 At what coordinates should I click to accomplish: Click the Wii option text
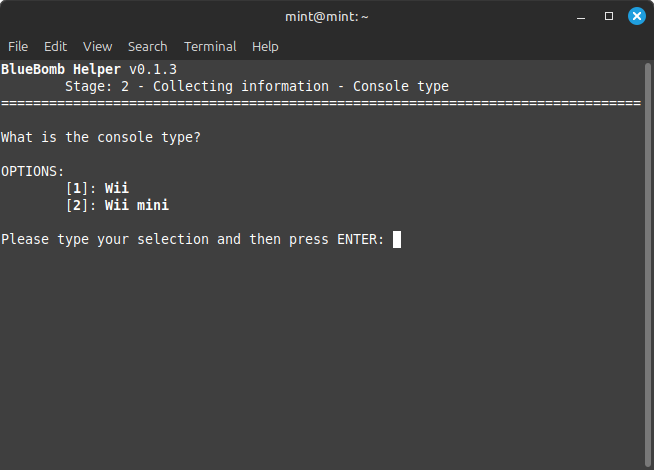point(117,188)
